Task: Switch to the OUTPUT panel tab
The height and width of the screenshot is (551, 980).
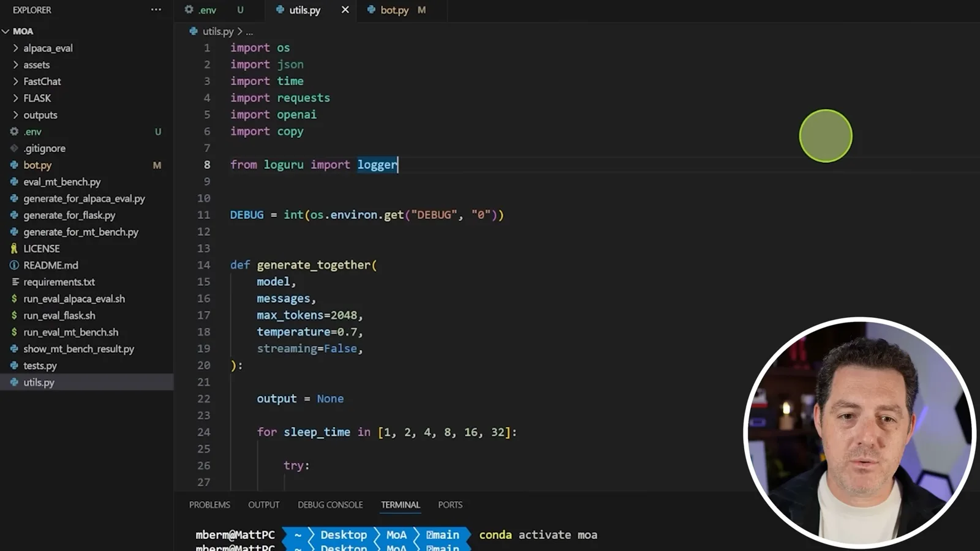Action: 263,504
